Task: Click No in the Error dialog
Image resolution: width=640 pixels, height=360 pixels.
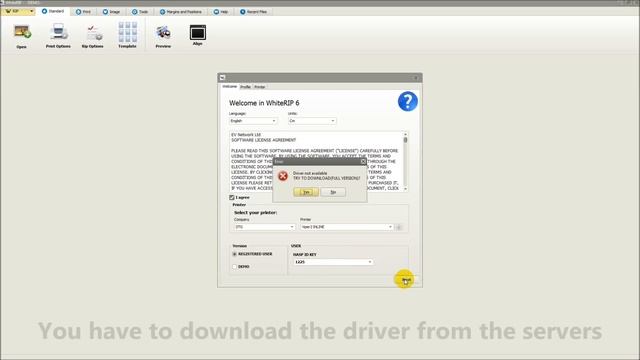Action: [333, 192]
